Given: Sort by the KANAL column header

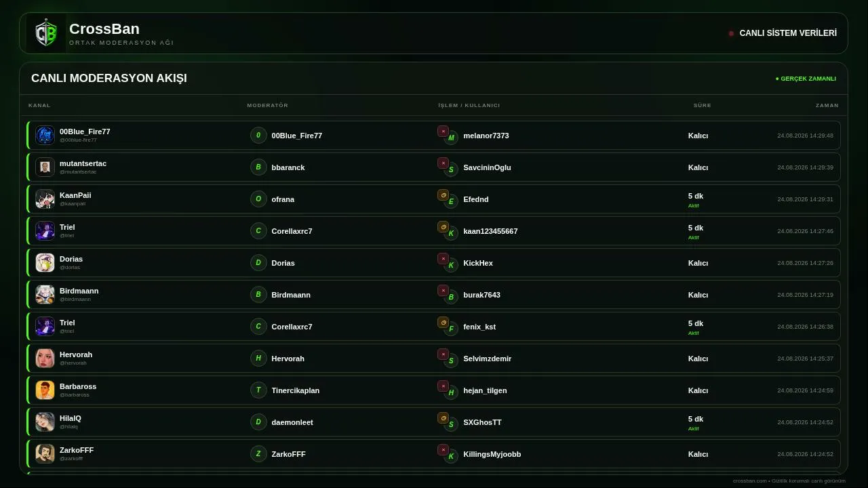Looking at the screenshot, I should [x=39, y=105].
